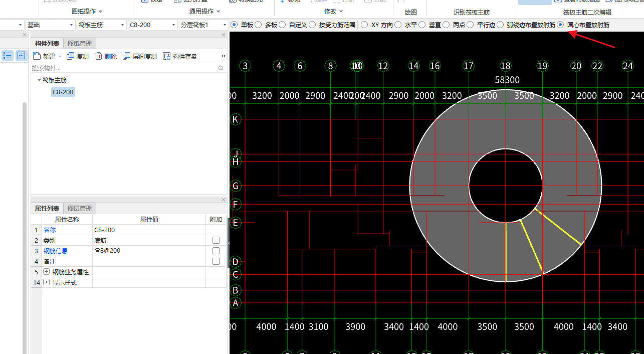The width and height of the screenshot is (644, 354).
Task: Click axis bubble G on left
Action: [236, 186]
